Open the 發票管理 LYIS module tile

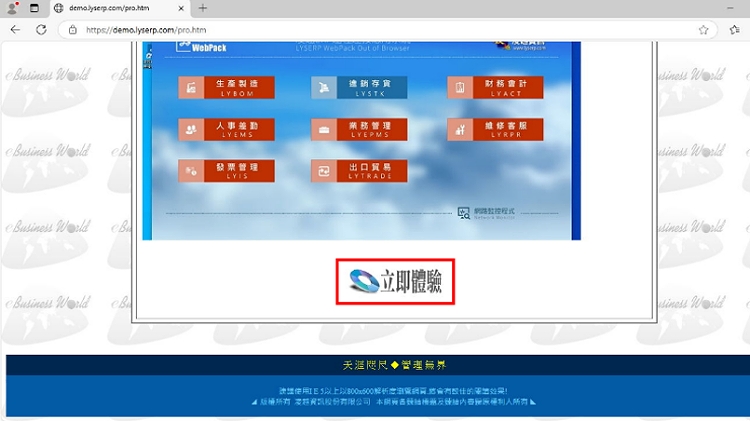click(x=226, y=171)
